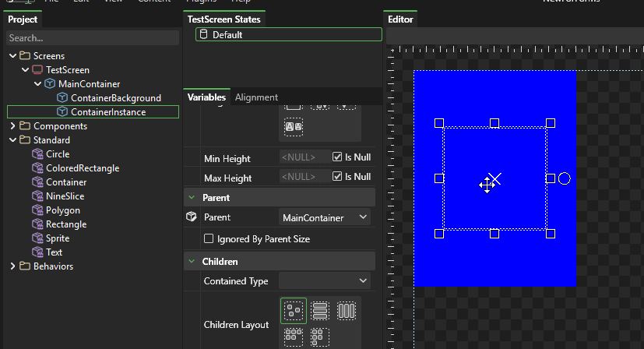This screenshot has height=349, width=644.
Task: Open the Contained Type dropdown
Action: click(x=325, y=280)
